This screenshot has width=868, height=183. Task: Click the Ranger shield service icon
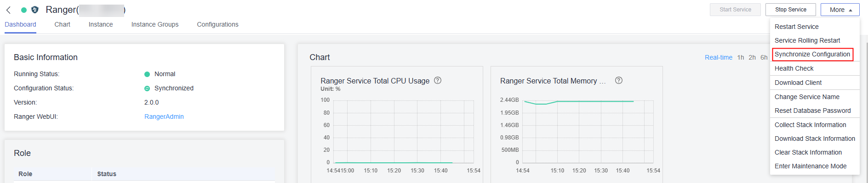tap(35, 10)
